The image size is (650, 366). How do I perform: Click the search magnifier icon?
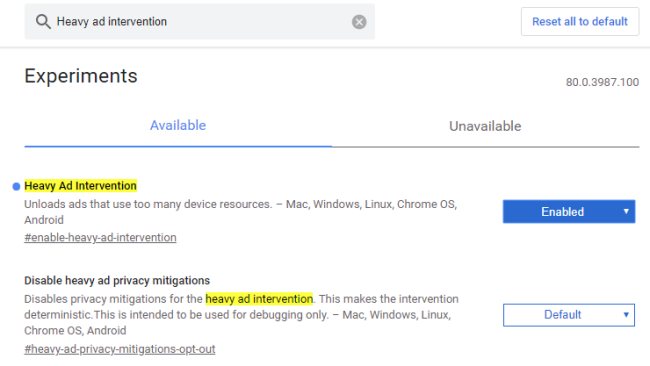[43, 22]
